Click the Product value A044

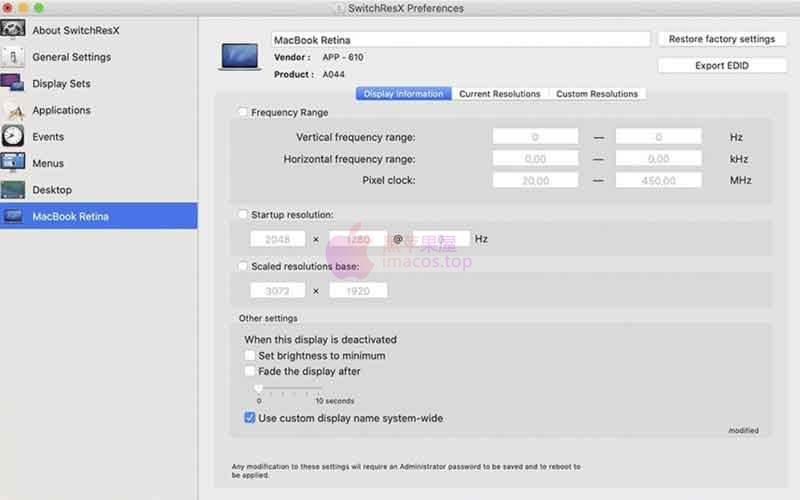[333, 74]
